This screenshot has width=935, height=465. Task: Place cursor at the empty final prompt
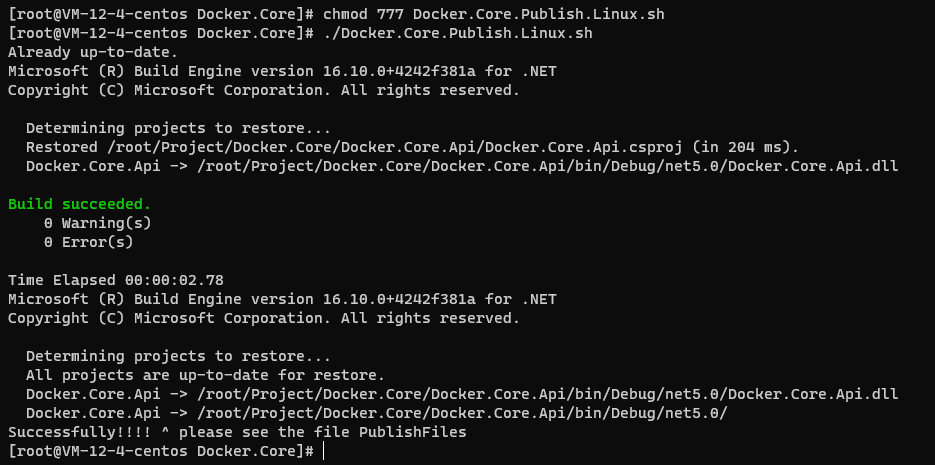click(324, 451)
